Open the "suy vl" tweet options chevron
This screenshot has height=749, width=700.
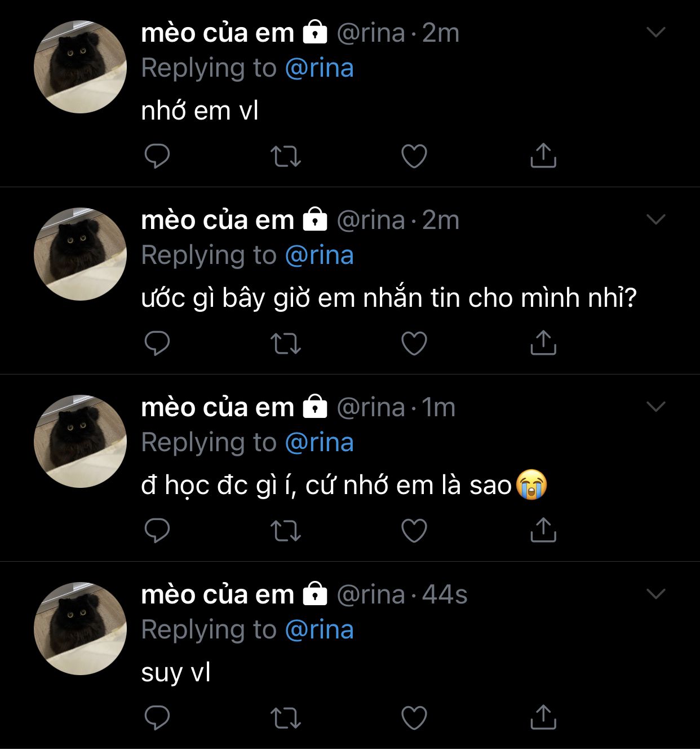(656, 594)
